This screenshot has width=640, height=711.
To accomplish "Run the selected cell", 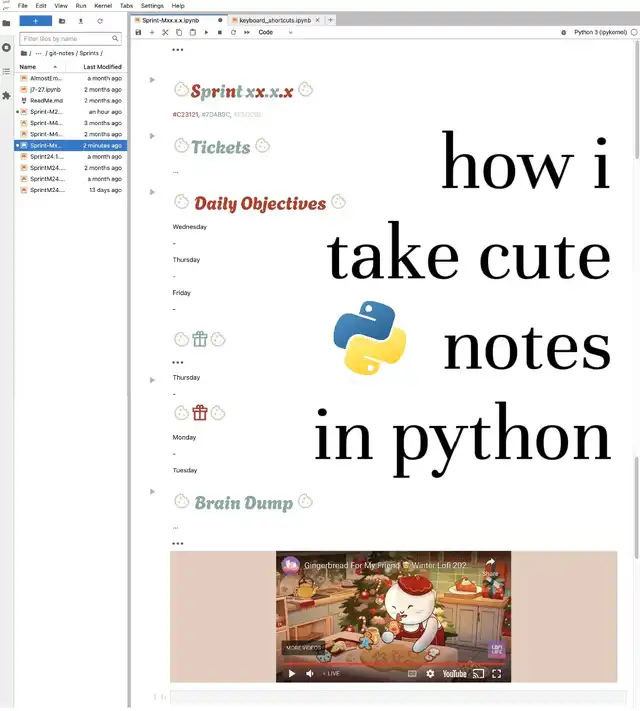I will (x=206, y=32).
